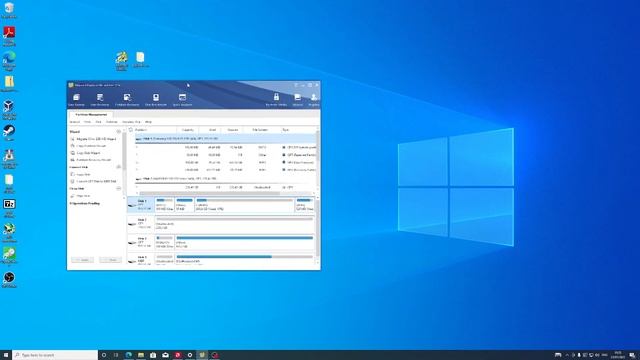Select the large partition block on Disk 3
Viewport: 640px width, 360px height.
[244, 242]
